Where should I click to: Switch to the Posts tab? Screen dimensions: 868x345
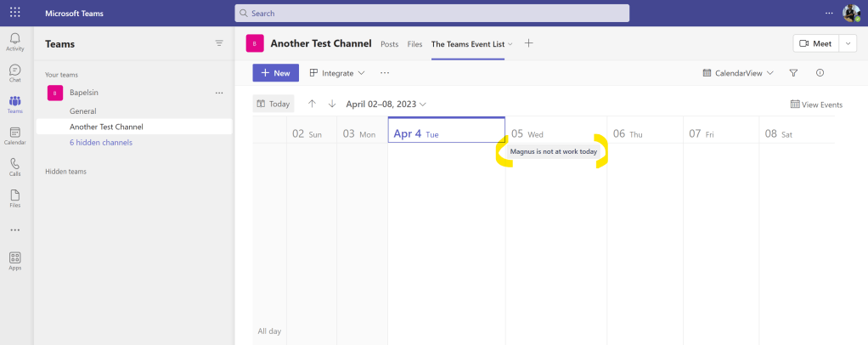389,43
